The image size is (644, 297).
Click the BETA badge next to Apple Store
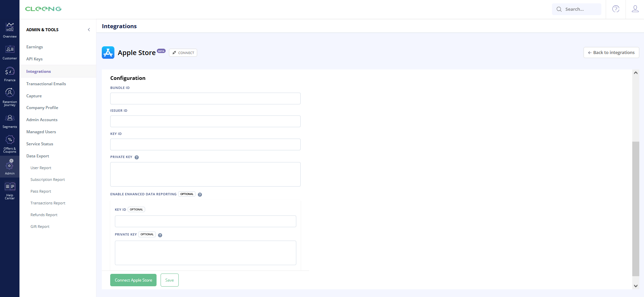[161, 51]
